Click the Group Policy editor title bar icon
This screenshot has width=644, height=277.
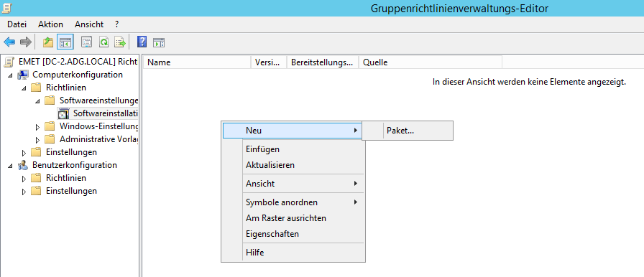(6, 8)
